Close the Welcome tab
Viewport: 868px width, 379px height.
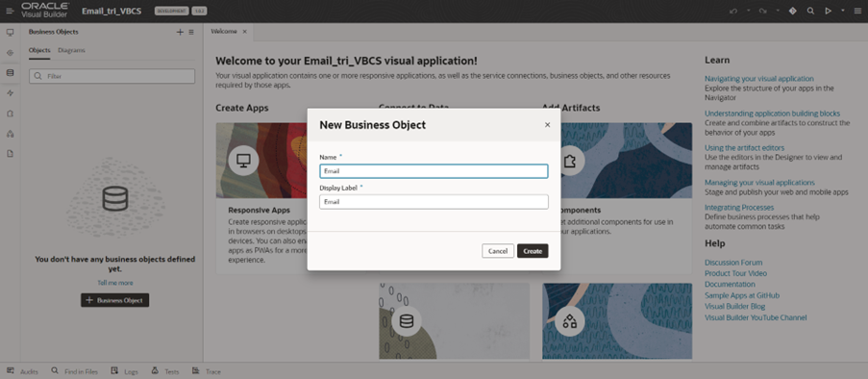click(245, 32)
